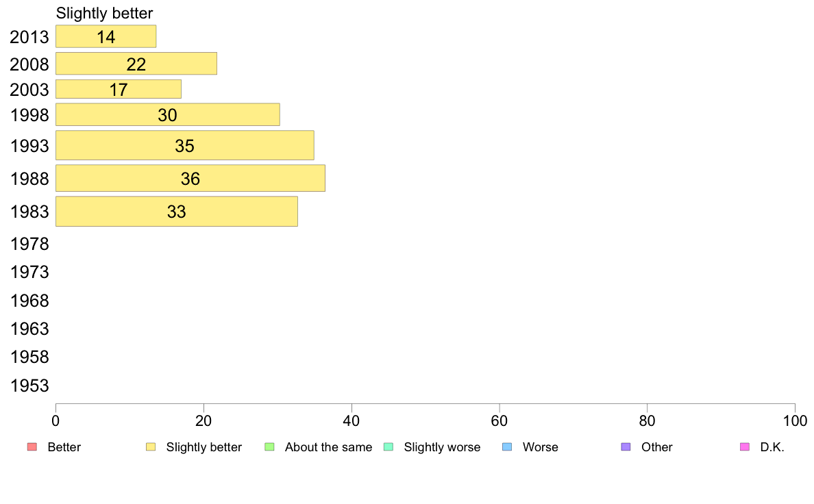Click the 40 tick label on axis
Viewport: 814px width, 504px height.
pos(351,421)
